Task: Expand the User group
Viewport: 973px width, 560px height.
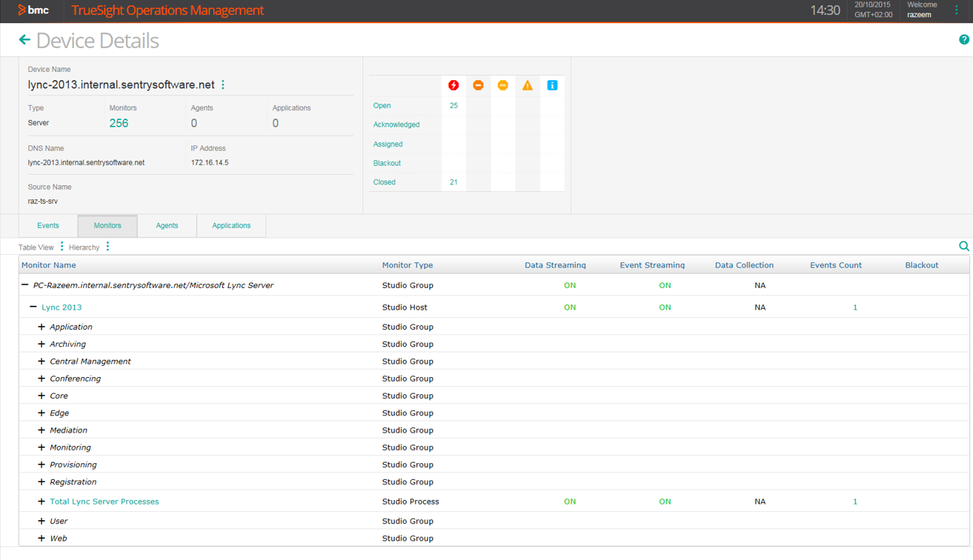Action: [x=41, y=521]
